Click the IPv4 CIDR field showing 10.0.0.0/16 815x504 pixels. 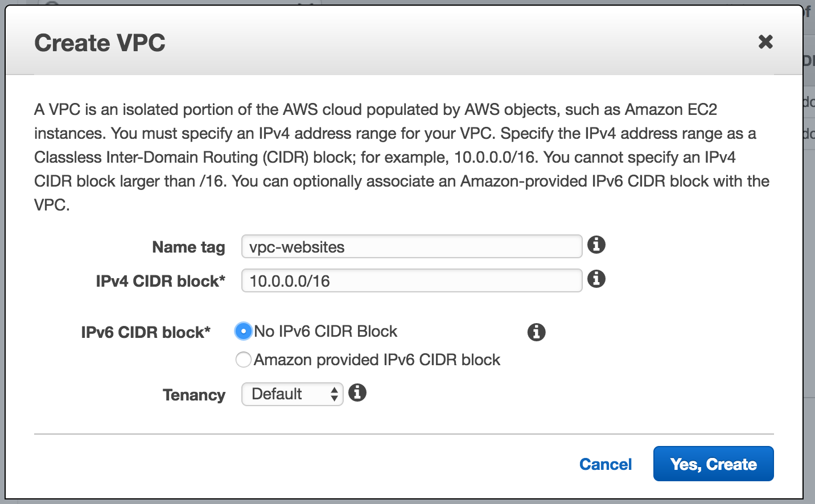411,280
